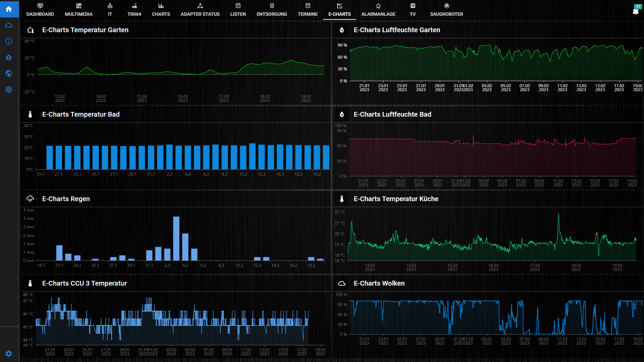
Task: Click the humidity drop icon of Luftfeuchte Bad
Action: (x=342, y=114)
